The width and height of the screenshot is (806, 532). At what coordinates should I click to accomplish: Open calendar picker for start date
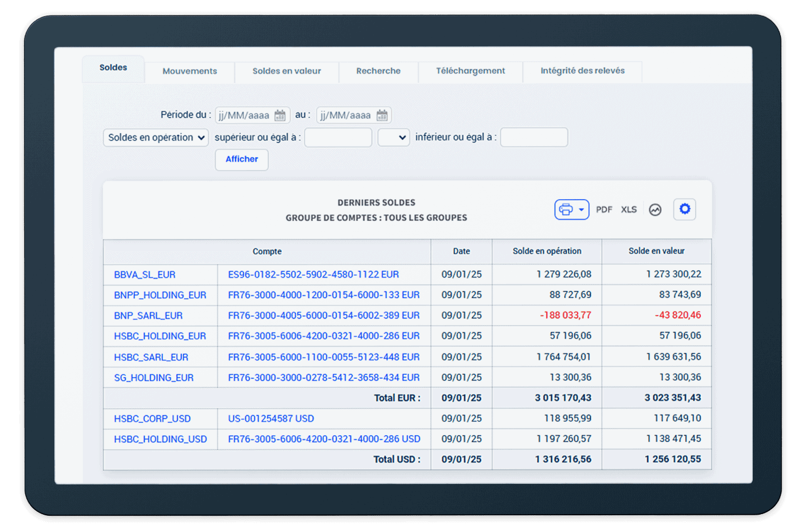pos(280,116)
